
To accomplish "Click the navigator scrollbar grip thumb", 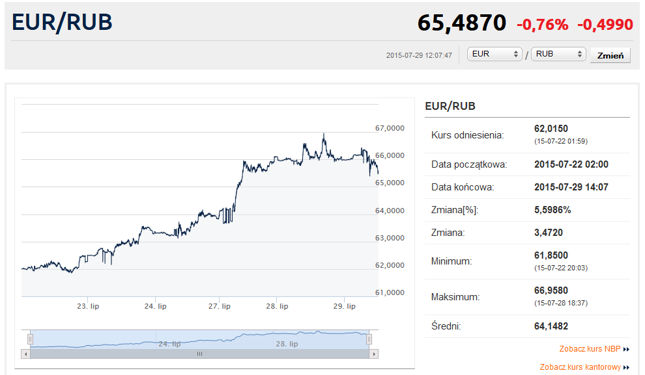I will pos(200,354).
